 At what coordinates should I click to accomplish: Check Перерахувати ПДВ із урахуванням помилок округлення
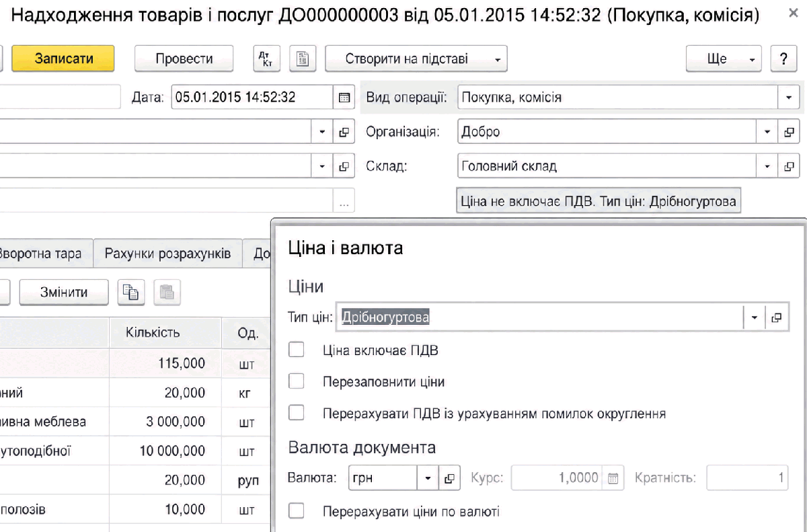pyautogui.click(x=297, y=413)
